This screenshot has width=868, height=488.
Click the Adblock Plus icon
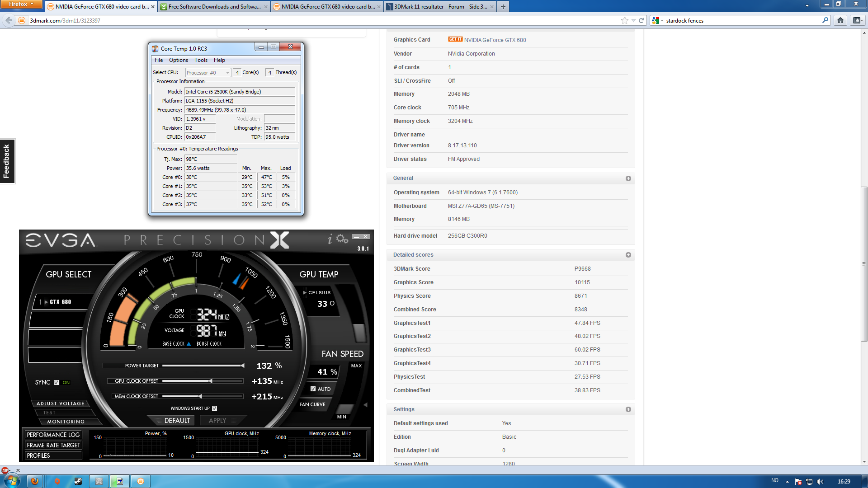point(5,470)
